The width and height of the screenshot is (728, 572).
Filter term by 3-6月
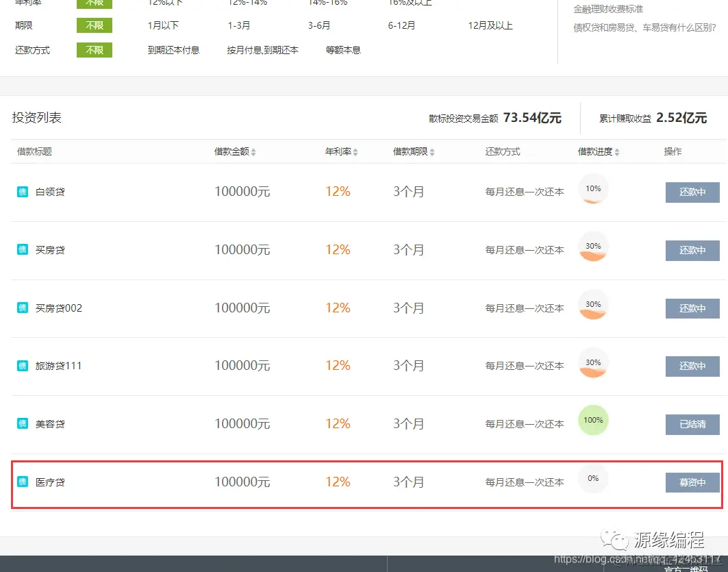[x=319, y=25]
